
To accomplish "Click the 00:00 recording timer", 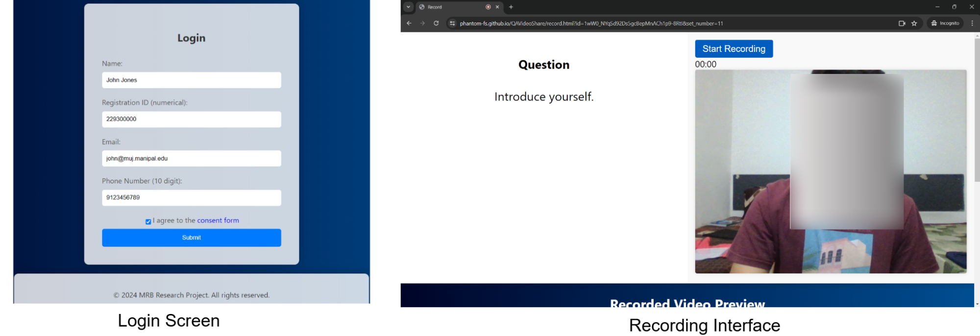I will point(706,64).
